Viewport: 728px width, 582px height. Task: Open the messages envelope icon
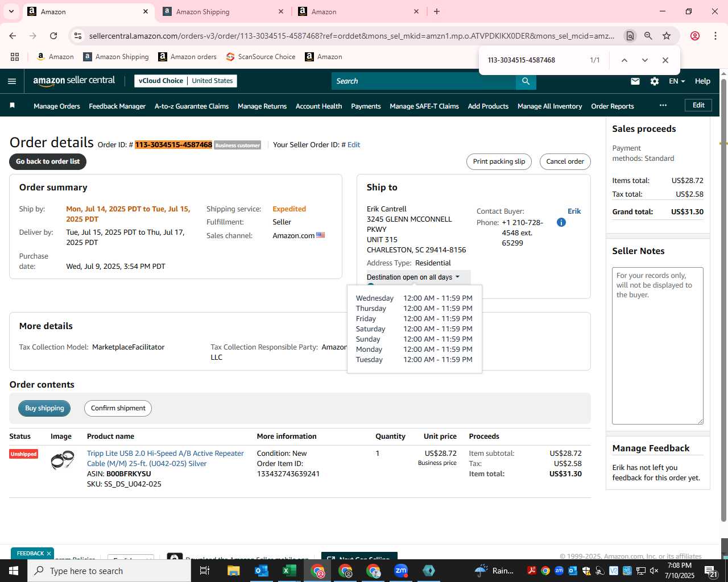coord(635,81)
